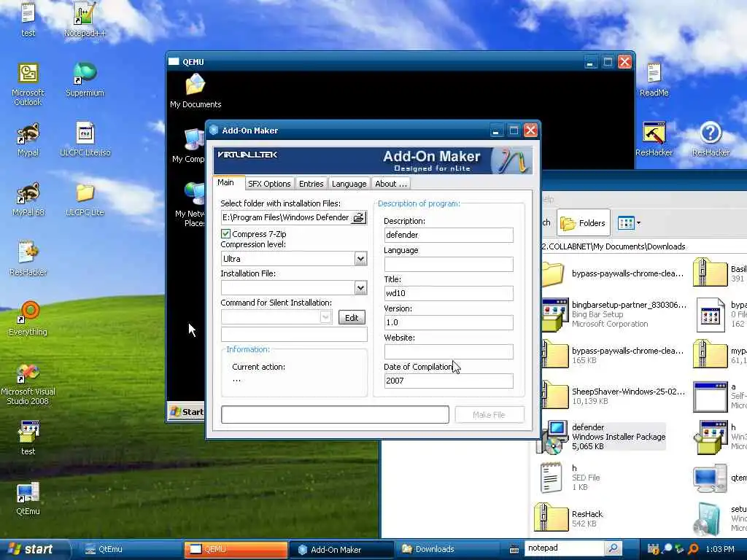
Task: Click the progress bar beside Make File
Action: click(335, 414)
